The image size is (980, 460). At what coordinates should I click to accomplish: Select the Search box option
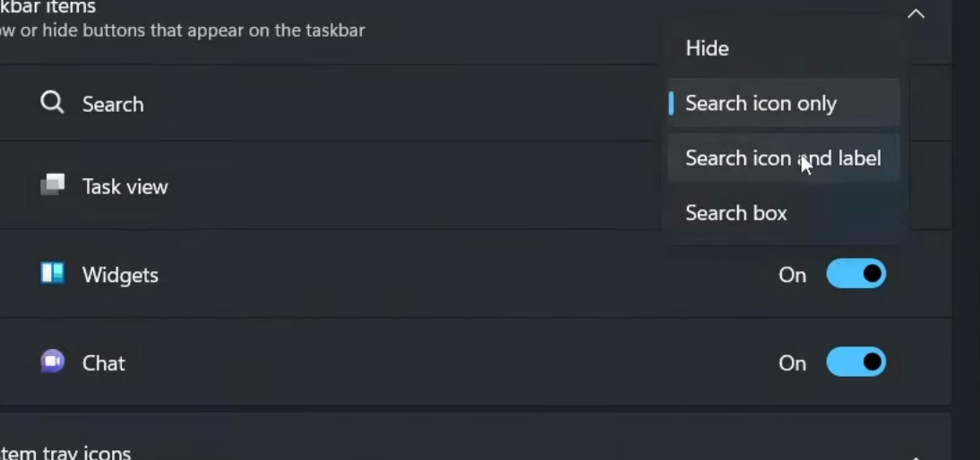click(x=735, y=213)
